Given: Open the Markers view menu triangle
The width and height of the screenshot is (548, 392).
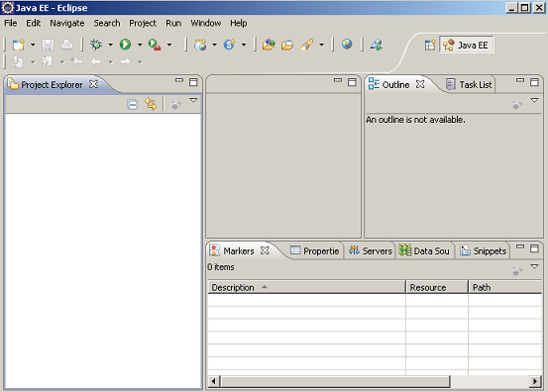Looking at the screenshot, I should pos(534,266).
